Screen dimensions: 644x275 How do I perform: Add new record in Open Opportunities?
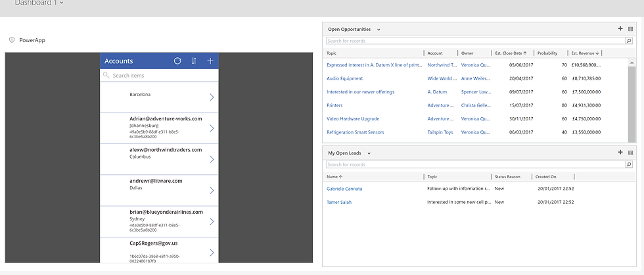click(x=620, y=29)
